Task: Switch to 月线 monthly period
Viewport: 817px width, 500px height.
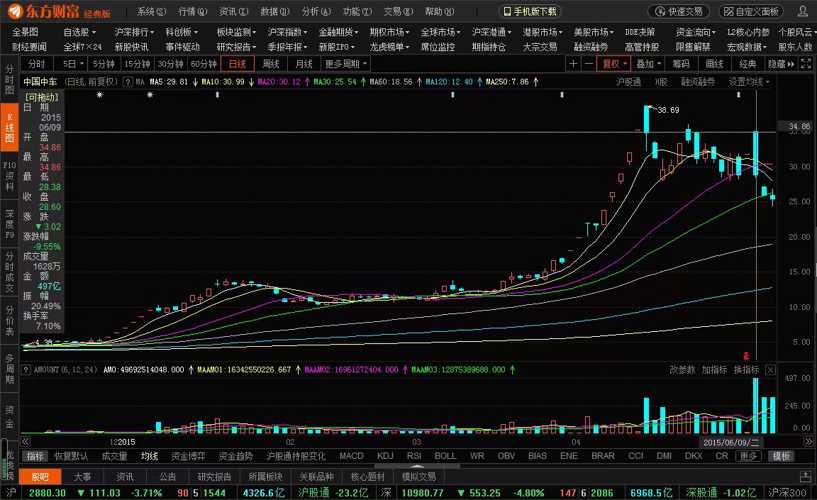Action: tap(304, 64)
